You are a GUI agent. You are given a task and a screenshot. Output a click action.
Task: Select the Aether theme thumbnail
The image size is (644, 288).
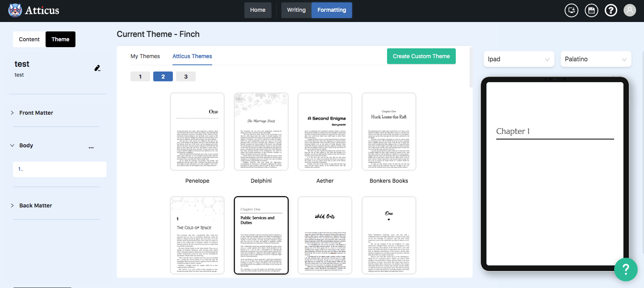click(x=325, y=132)
